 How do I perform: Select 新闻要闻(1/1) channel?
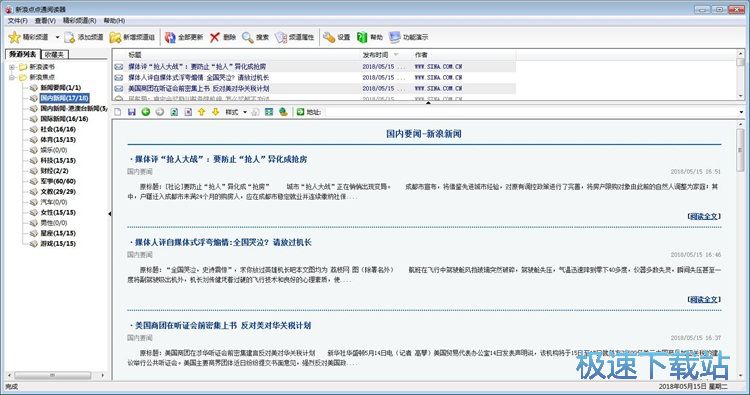[60, 88]
